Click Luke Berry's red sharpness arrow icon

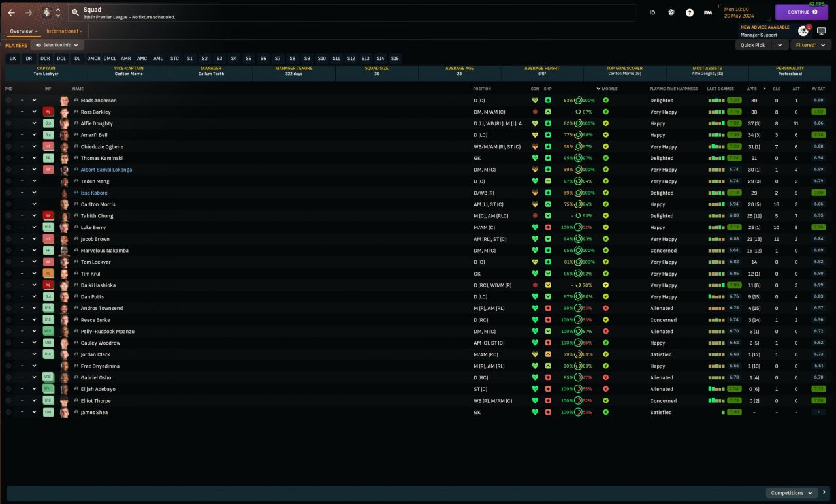pyautogui.click(x=548, y=227)
